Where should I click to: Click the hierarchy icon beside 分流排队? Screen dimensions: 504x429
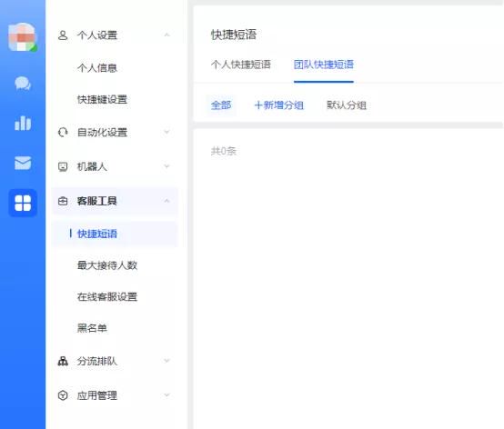click(x=63, y=361)
